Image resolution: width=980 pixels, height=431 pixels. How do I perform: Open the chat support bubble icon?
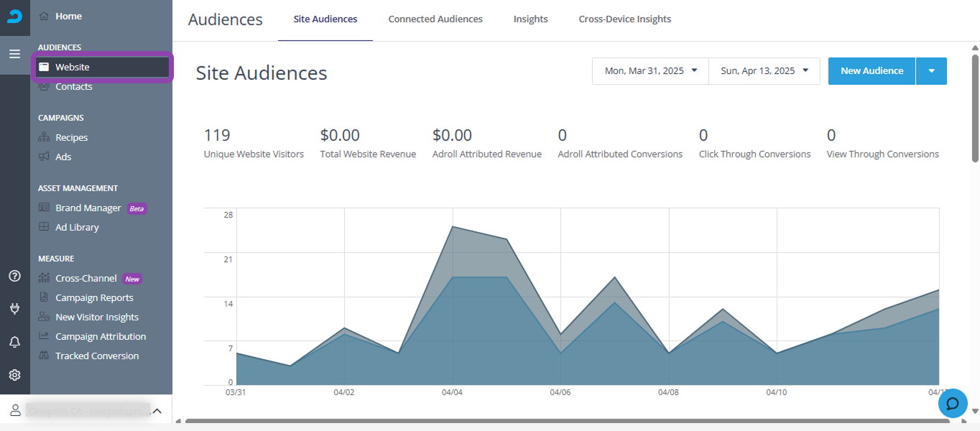pos(953,403)
